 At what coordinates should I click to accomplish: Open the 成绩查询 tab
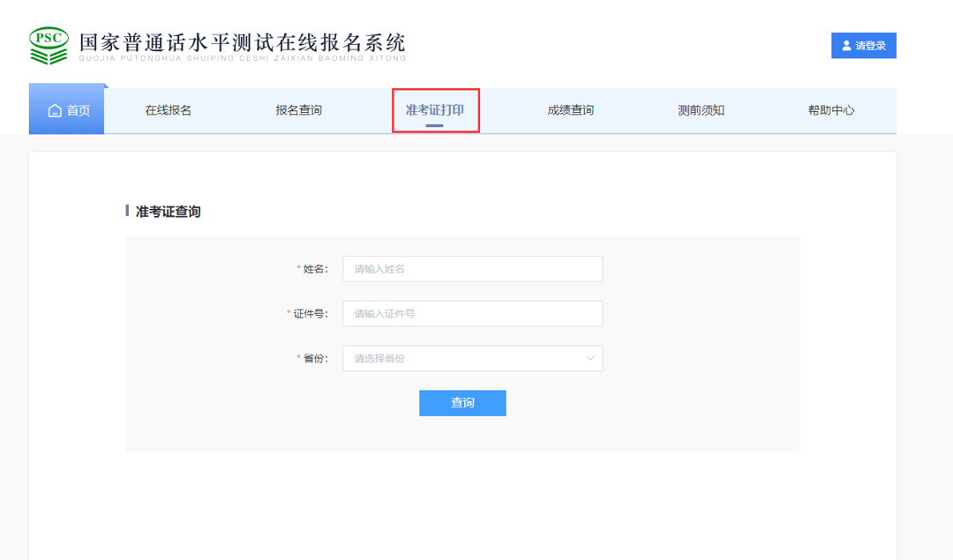click(570, 110)
